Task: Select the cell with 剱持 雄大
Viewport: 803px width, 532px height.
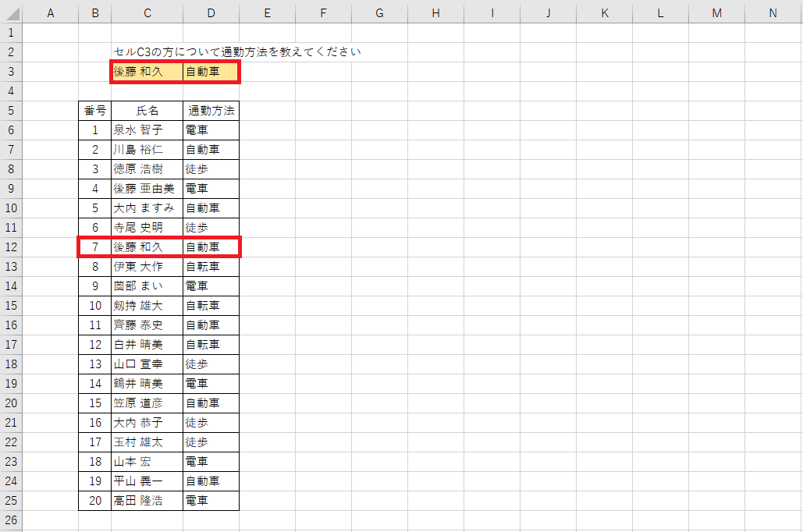Action: [x=147, y=306]
